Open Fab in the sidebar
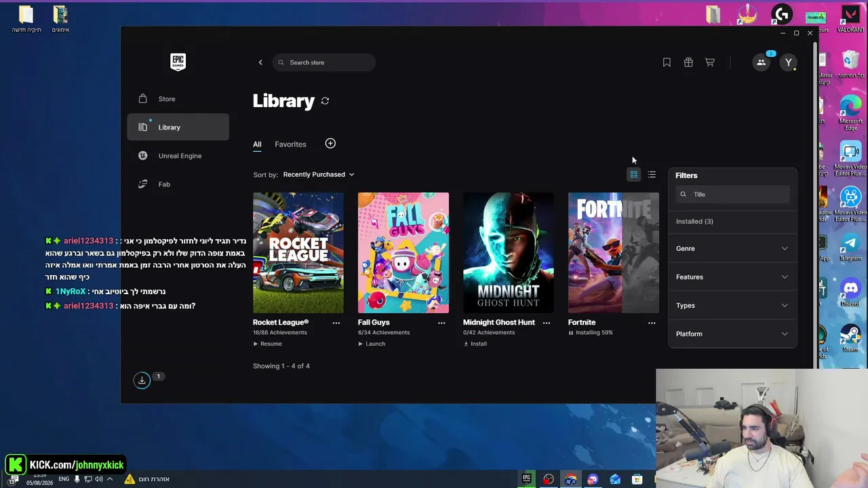 coord(178,184)
